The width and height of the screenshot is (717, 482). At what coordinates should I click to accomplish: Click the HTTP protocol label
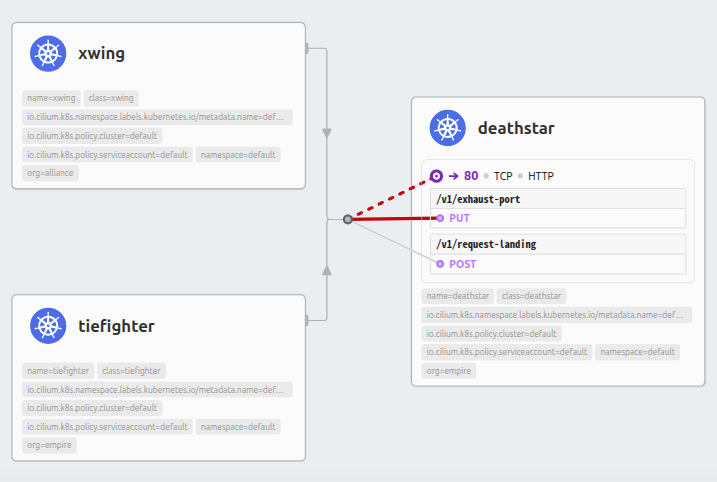pos(540,176)
